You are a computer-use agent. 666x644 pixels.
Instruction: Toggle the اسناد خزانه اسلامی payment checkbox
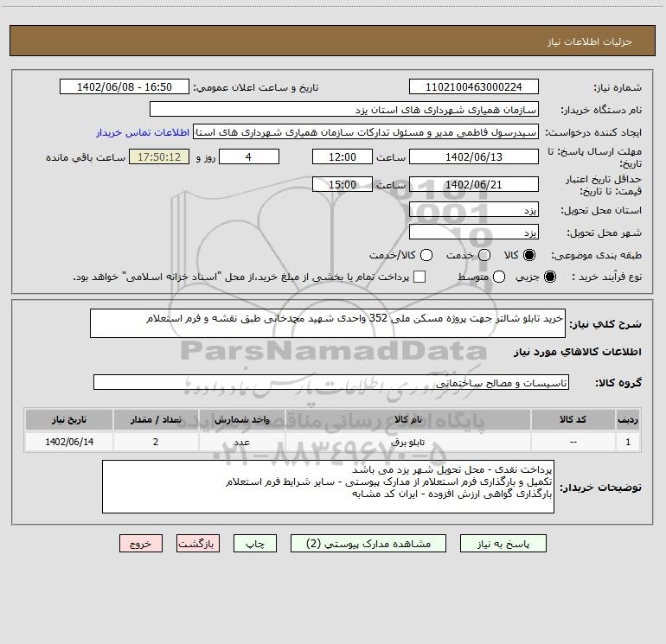point(419,277)
